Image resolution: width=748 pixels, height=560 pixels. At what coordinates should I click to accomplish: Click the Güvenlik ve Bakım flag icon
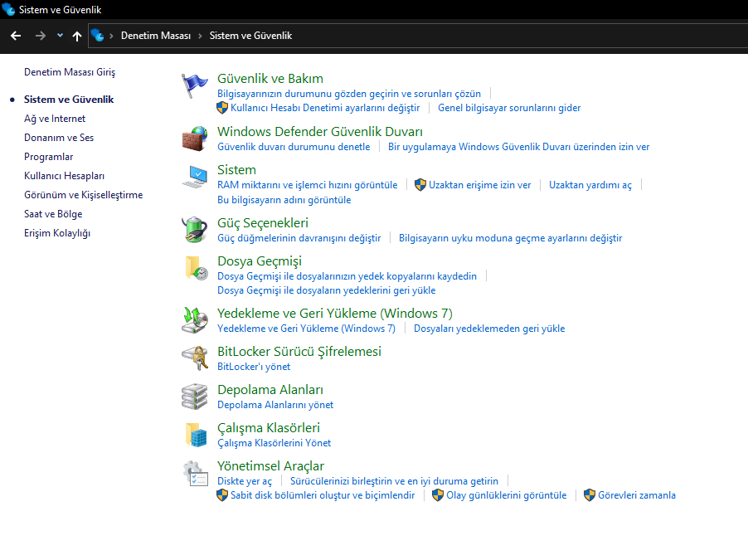tap(195, 86)
